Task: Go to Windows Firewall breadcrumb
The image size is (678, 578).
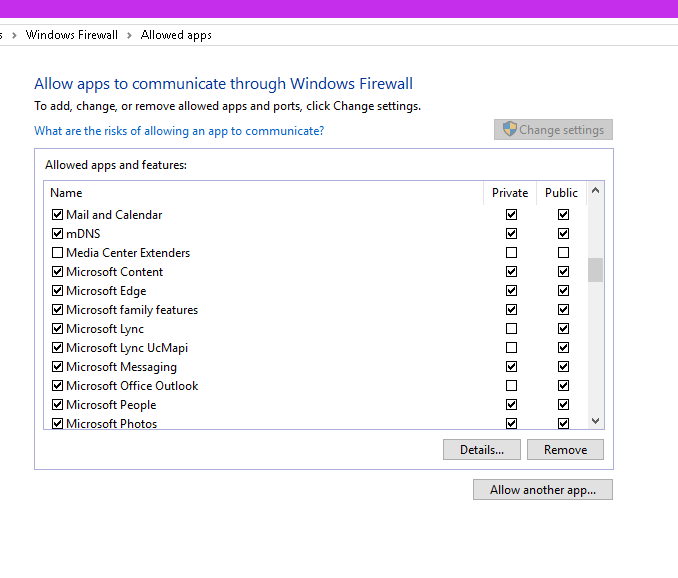Action: 72,35
